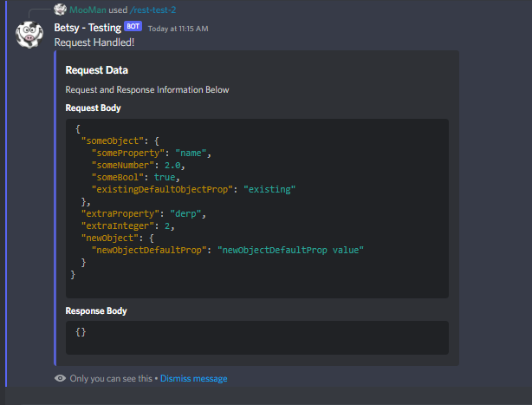
Task: Click the BOT badge next to Betsy
Action: coord(133,27)
